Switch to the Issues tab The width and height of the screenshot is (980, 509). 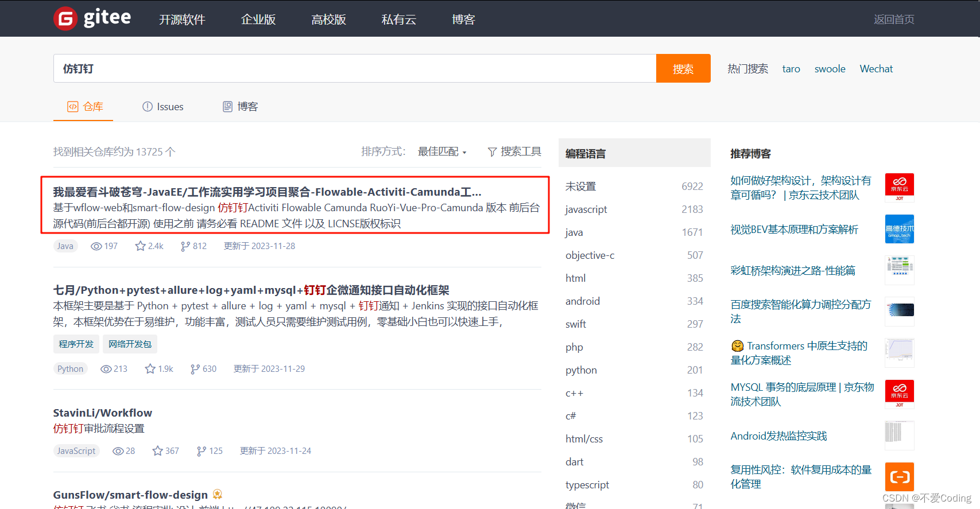tap(163, 107)
